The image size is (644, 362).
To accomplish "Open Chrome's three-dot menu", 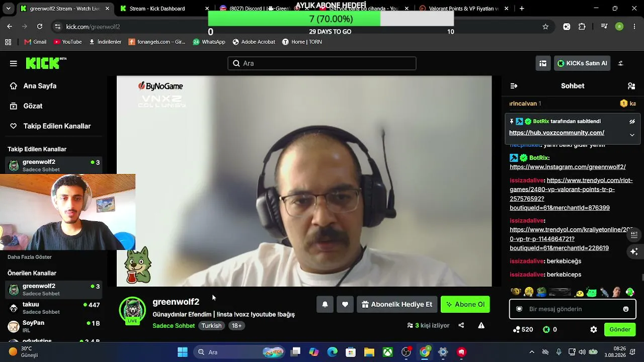I will [634, 27].
